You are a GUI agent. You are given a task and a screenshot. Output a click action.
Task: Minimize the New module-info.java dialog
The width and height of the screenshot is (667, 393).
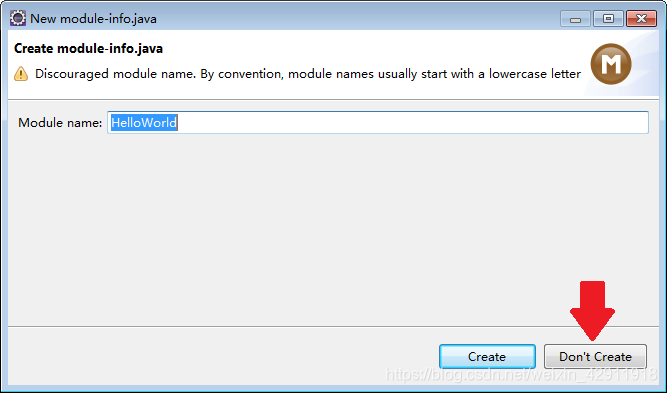click(x=575, y=19)
